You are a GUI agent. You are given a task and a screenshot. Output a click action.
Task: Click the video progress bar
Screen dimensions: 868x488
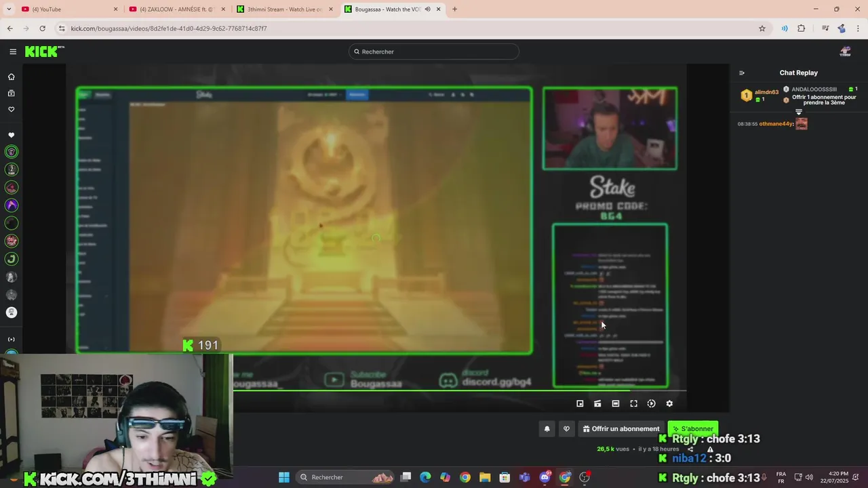click(460, 390)
